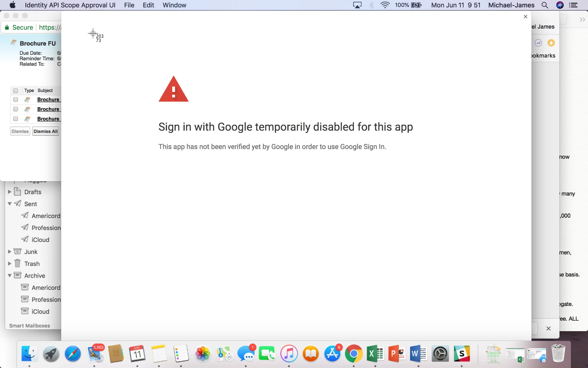Open the first Brochure subject link
588x368 pixels.
(x=49, y=99)
